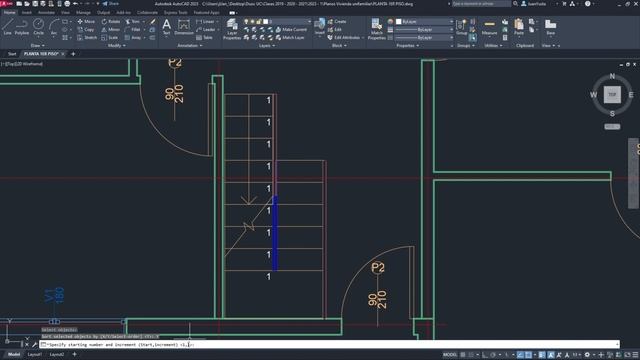Click the Measure tool

point(489,27)
